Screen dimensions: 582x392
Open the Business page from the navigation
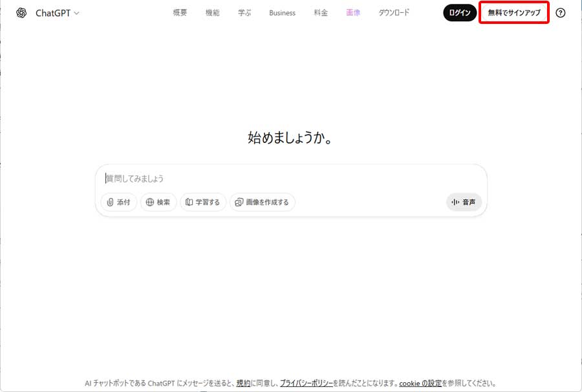point(282,12)
